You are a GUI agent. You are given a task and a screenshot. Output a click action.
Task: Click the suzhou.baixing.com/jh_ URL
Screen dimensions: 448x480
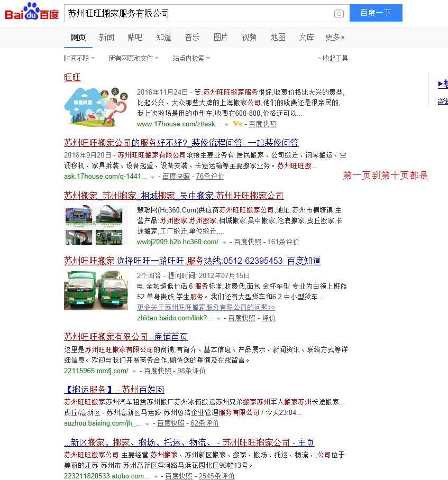coord(103,423)
